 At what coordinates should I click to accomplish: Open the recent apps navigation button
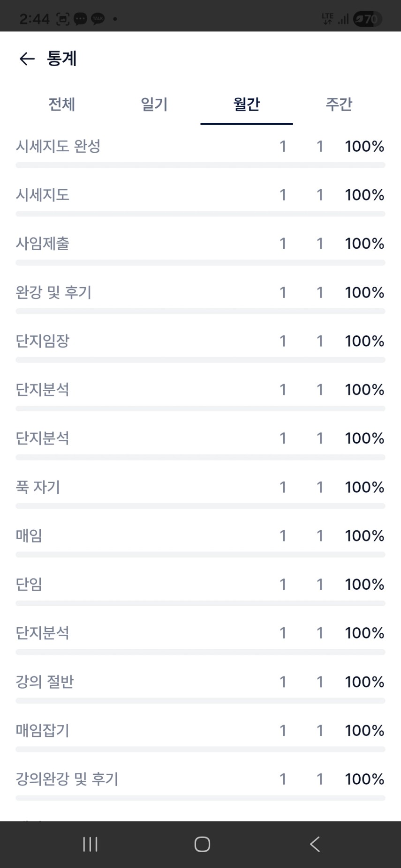point(90,844)
